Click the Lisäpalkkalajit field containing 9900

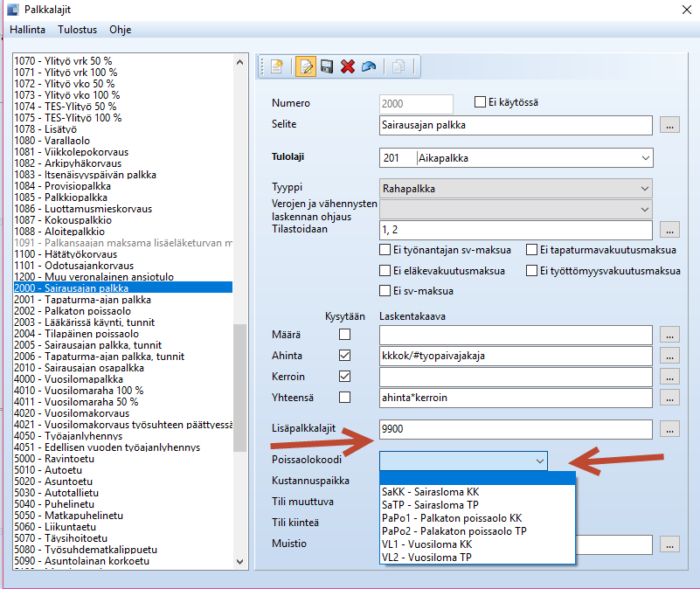pyautogui.click(x=516, y=429)
